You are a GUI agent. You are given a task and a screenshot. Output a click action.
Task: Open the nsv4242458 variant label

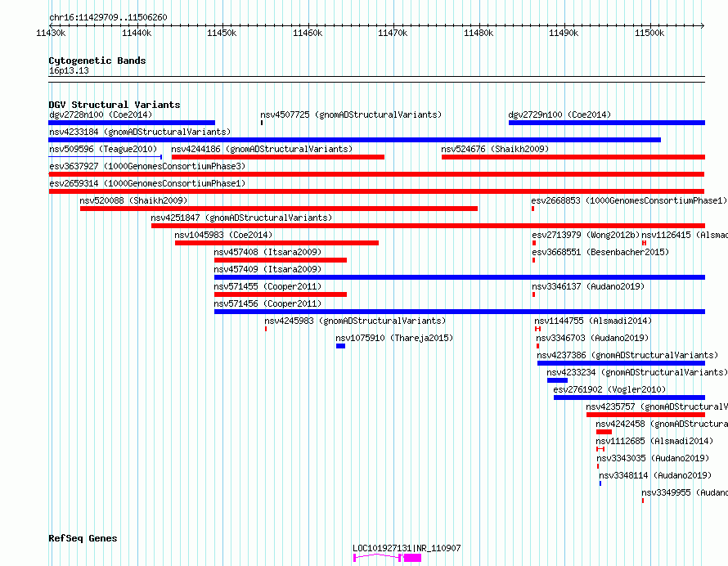pos(662,424)
